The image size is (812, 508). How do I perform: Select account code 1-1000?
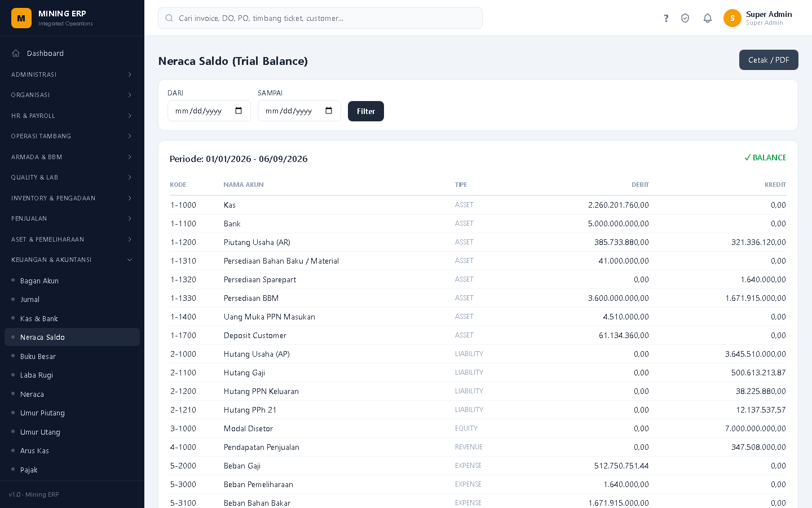tap(183, 205)
